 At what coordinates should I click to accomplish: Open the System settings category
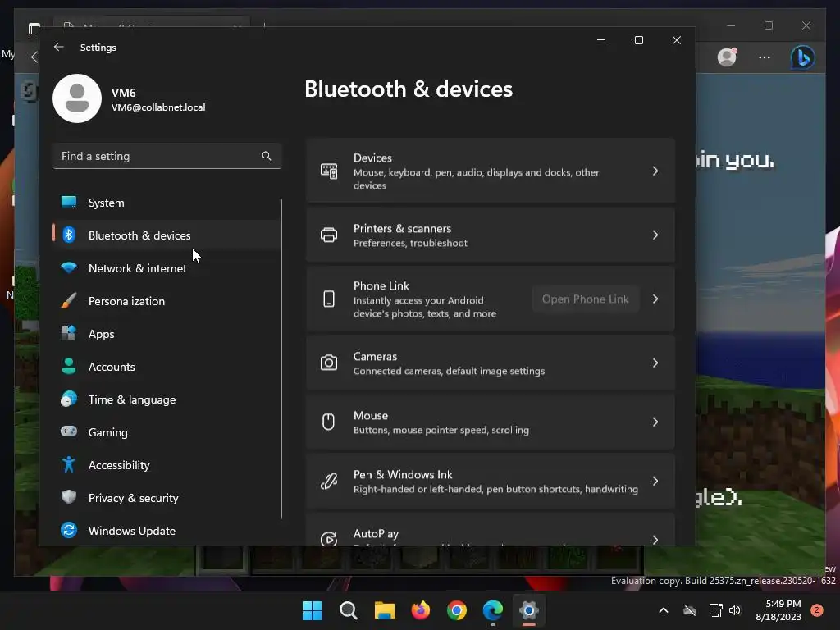(x=166, y=203)
